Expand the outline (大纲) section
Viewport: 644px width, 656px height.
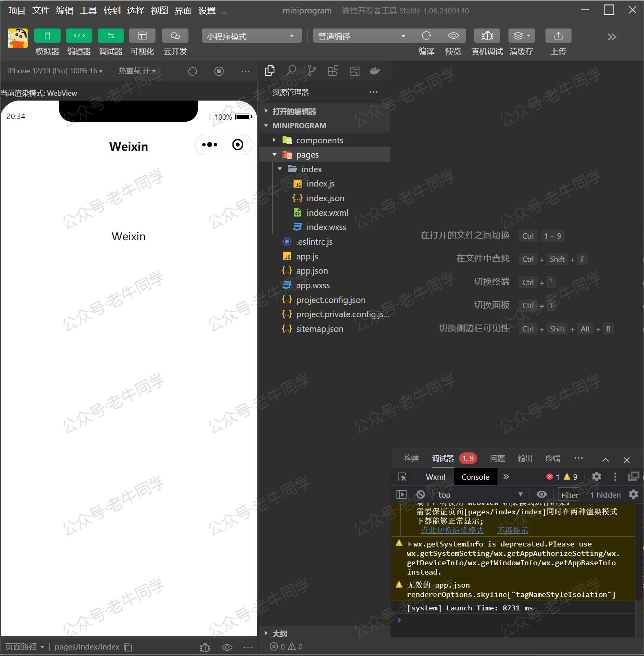[x=325, y=634]
